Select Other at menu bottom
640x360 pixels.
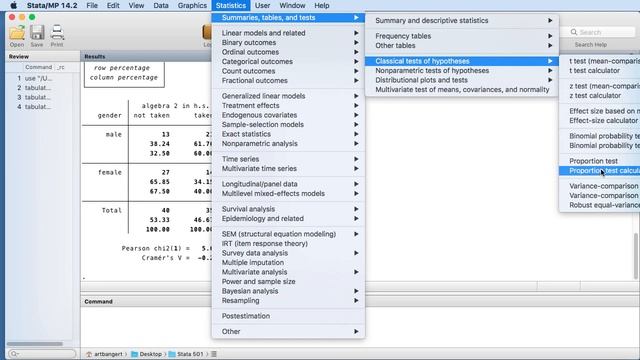[x=288, y=331]
